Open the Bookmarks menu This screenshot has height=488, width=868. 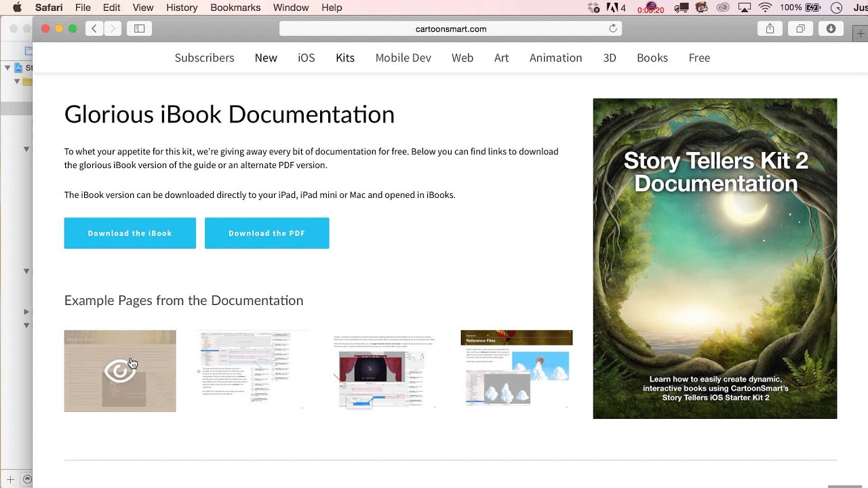coord(235,7)
